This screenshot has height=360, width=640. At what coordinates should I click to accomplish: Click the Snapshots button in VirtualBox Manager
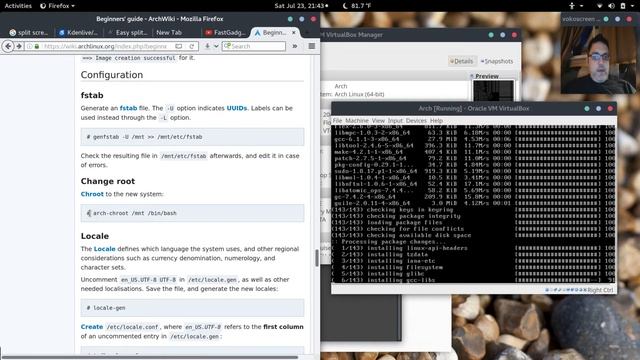pos(497,61)
